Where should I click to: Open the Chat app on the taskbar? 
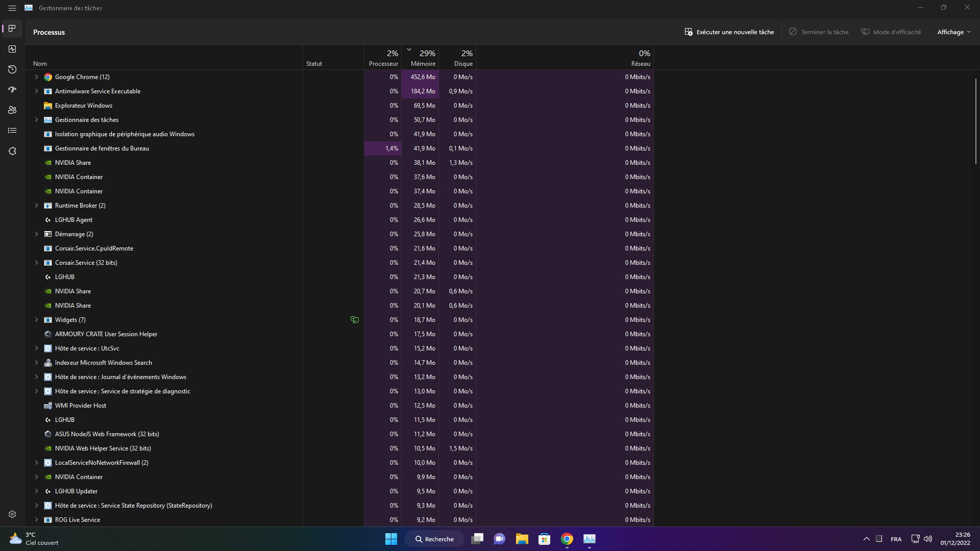pos(500,539)
